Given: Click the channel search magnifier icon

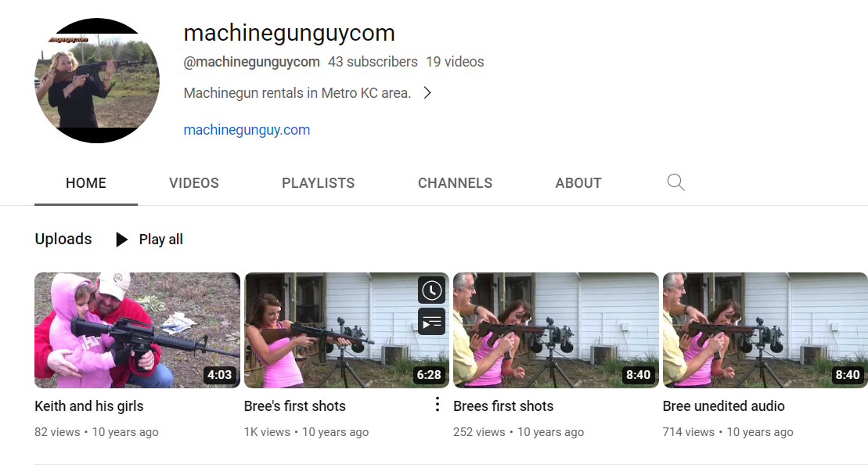Looking at the screenshot, I should (675, 183).
